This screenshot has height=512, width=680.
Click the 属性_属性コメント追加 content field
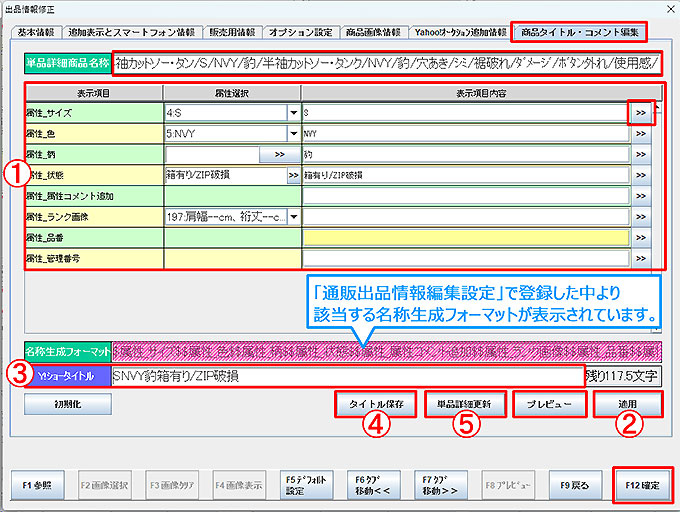pyautogui.click(x=466, y=196)
